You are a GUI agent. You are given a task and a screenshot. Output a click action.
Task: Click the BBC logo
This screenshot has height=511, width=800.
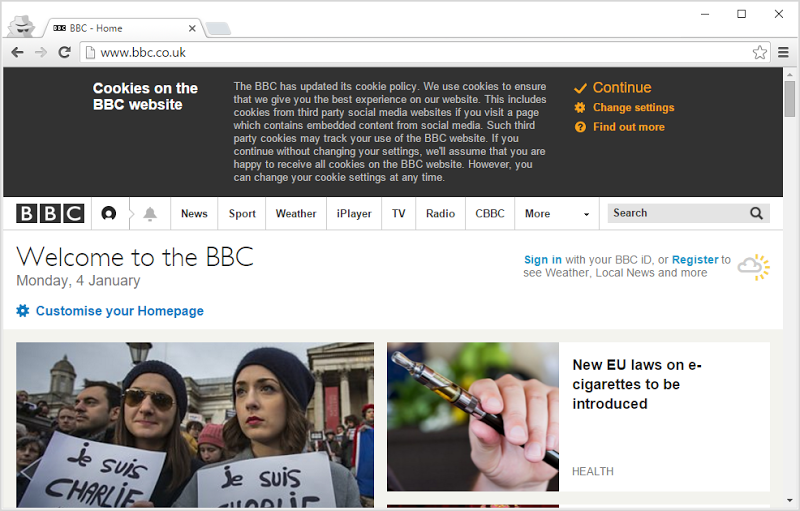pyautogui.click(x=50, y=213)
